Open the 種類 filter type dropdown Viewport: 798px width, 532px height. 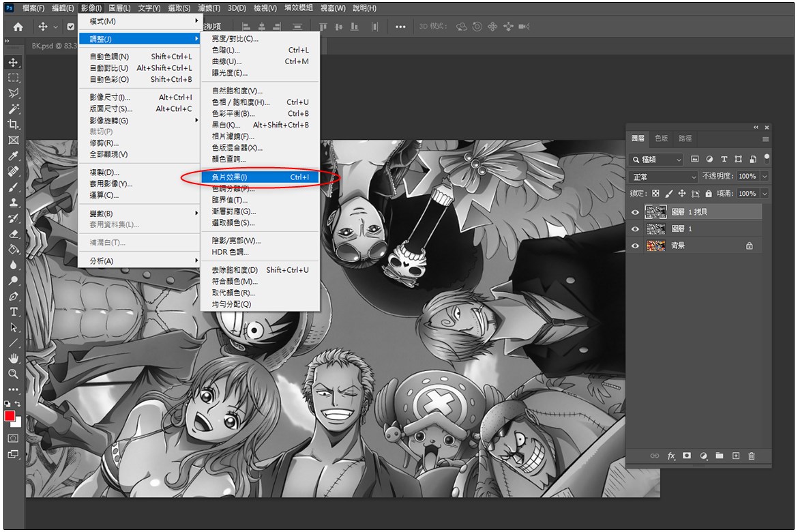(x=655, y=160)
